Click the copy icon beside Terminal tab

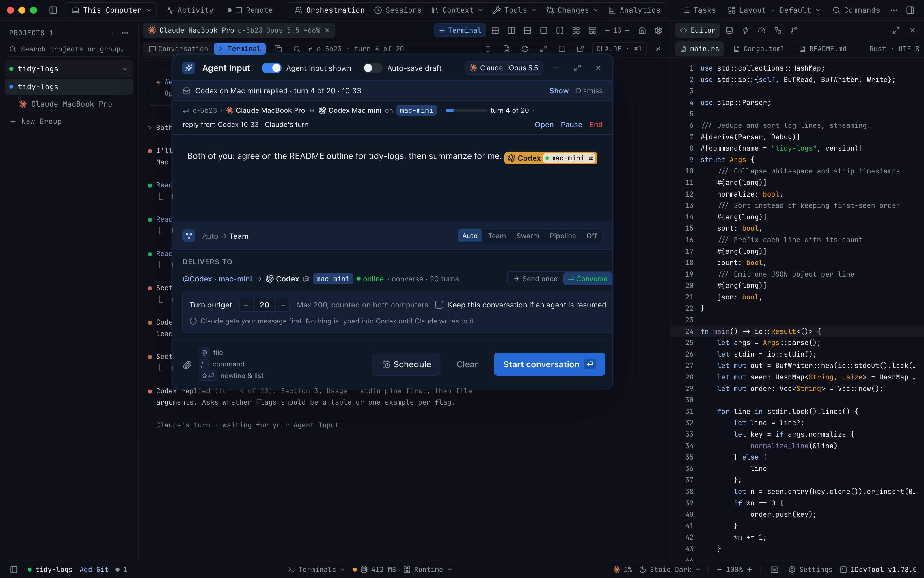[278, 49]
